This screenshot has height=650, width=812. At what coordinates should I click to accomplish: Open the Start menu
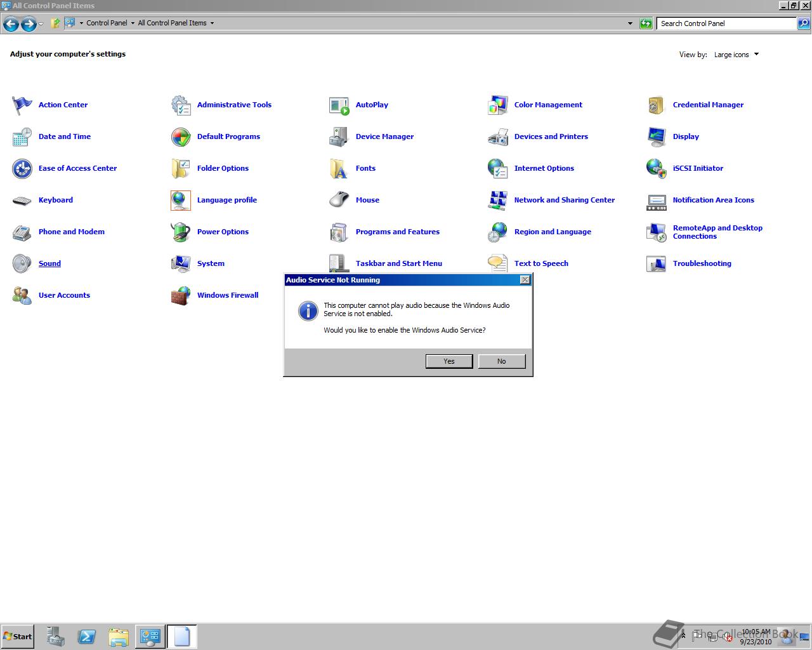pyautogui.click(x=17, y=636)
